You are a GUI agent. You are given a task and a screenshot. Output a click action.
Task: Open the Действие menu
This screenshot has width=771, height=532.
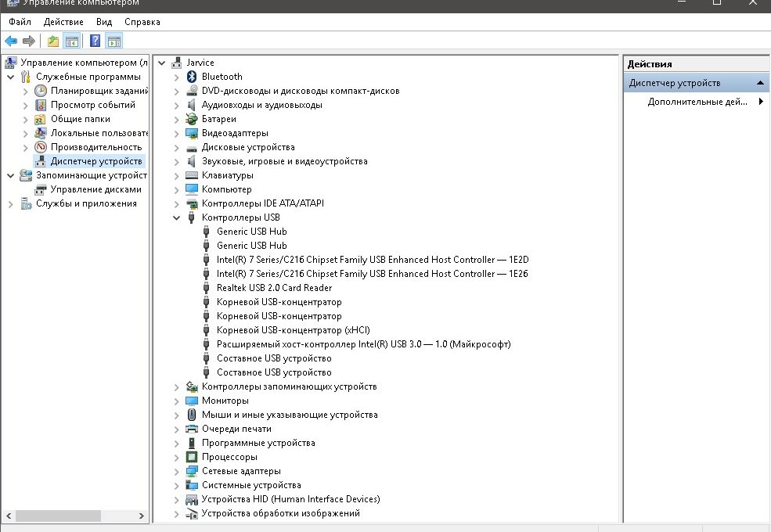click(63, 22)
